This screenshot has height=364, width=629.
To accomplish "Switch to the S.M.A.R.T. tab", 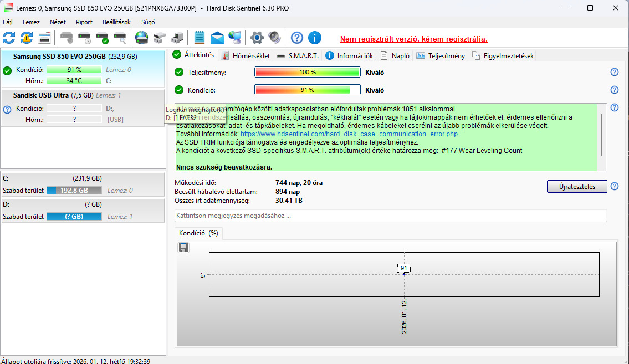I will point(298,56).
